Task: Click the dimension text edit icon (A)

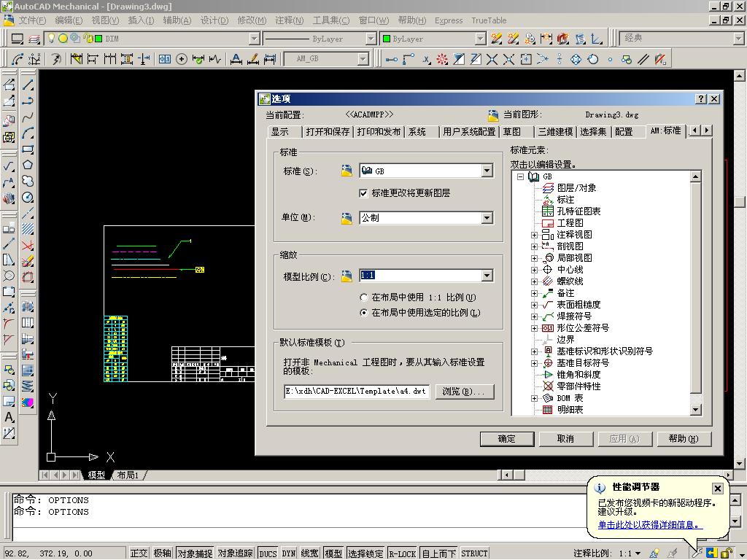Action: 236,59
